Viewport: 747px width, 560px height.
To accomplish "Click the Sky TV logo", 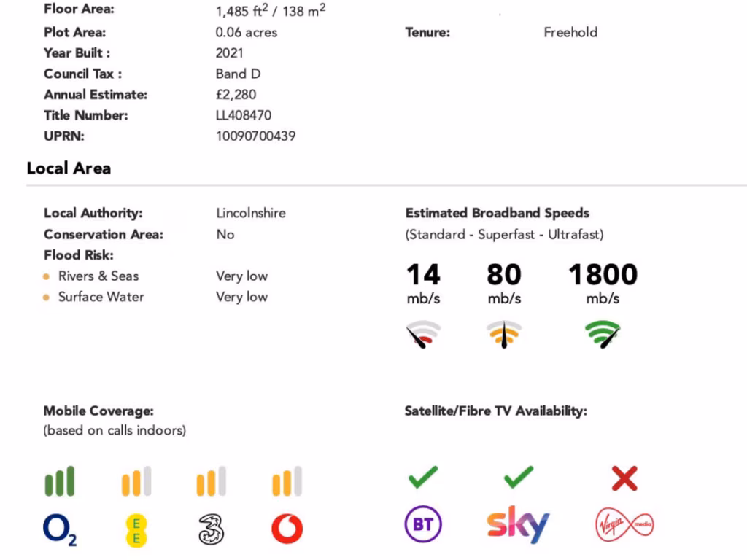I will click(517, 524).
